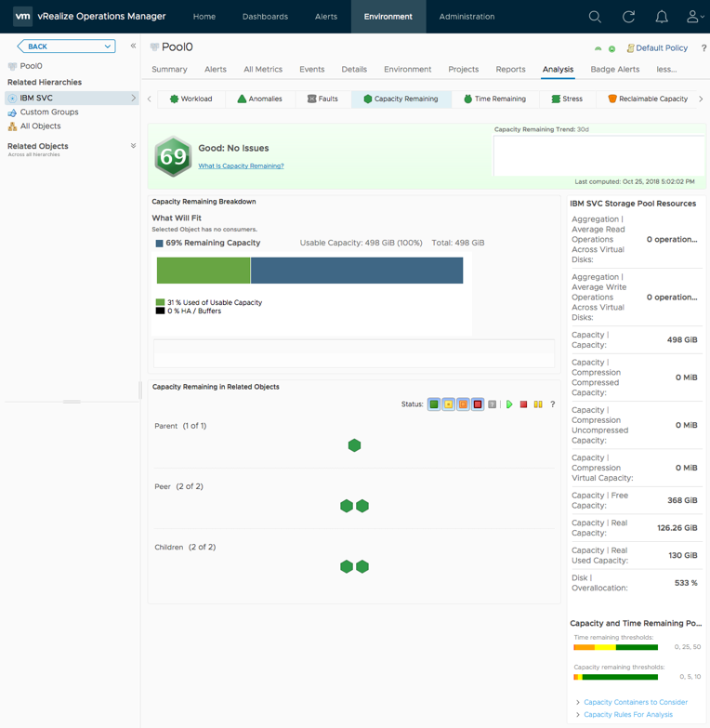The width and height of the screenshot is (710, 728).
Task: Select the Reclaimable Capacity badge tab
Action: pyautogui.click(x=648, y=99)
